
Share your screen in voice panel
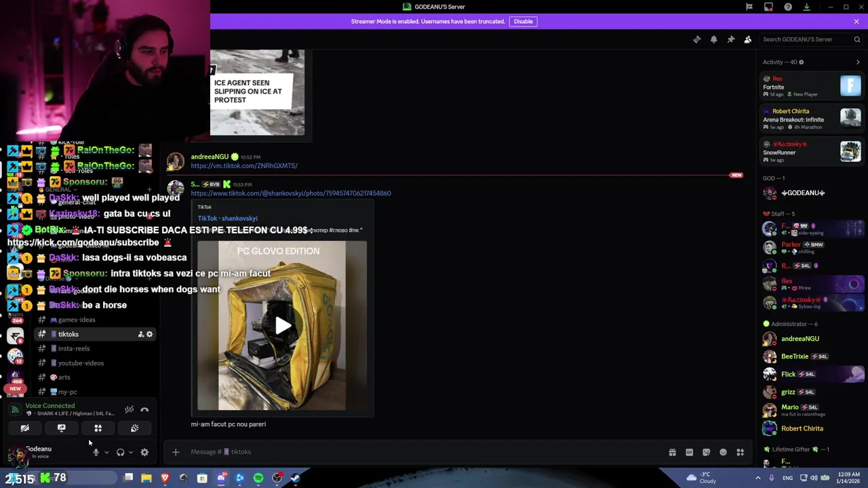[x=61, y=428]
